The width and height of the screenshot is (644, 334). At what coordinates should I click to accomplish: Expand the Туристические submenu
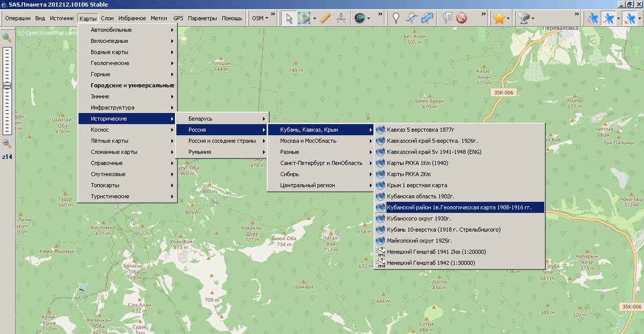click(127, 197)
